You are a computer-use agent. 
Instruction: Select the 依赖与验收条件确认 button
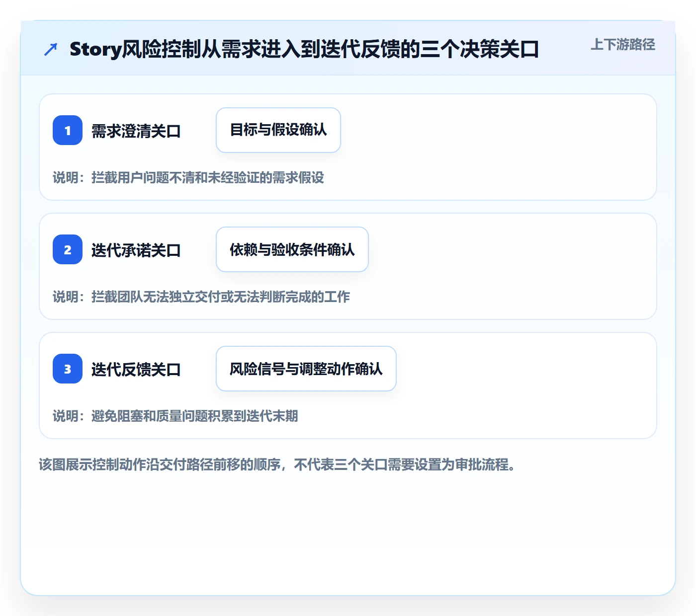tap(292, 249)
